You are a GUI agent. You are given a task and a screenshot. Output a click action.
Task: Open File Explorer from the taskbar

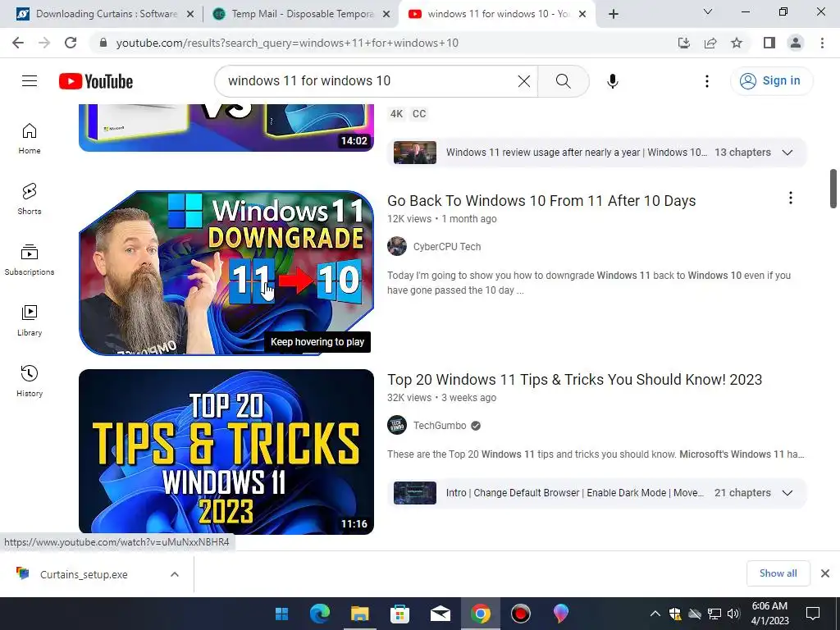pos(360,614)
